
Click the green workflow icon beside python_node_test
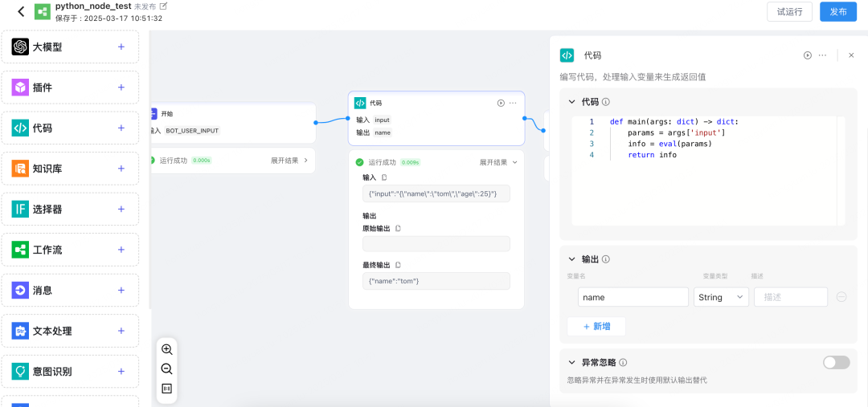(42, 11)
